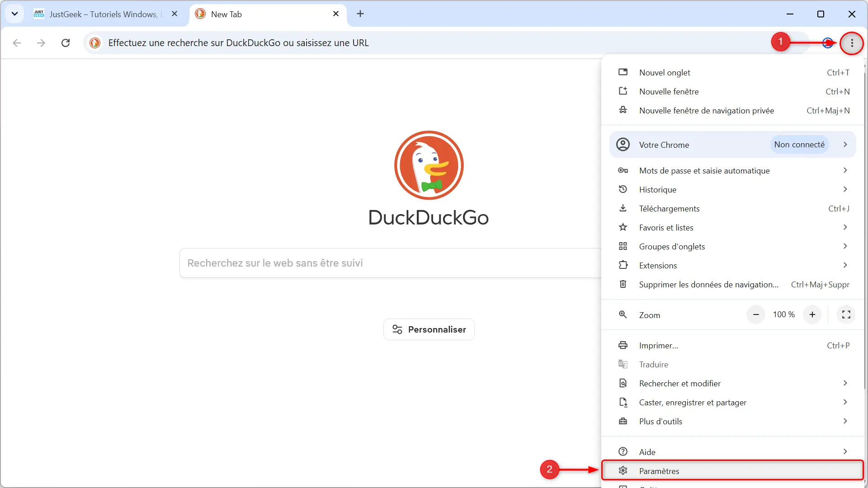Image resolution: width=868 pixels, height=488 pixels.
Task: Expand Groupes d'onglets submenu
Action: [x=733, y=247]
